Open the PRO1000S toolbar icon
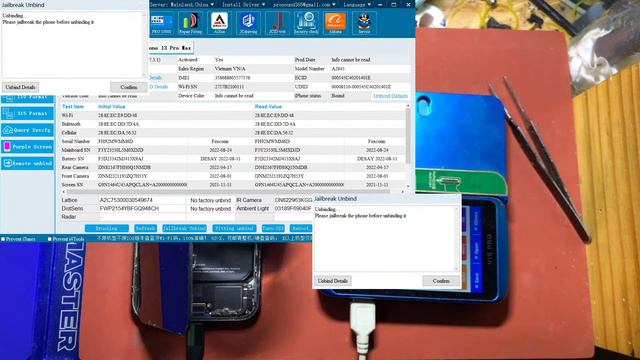The image size is (640, 360). pyautogui.click(x=161, y=23)
